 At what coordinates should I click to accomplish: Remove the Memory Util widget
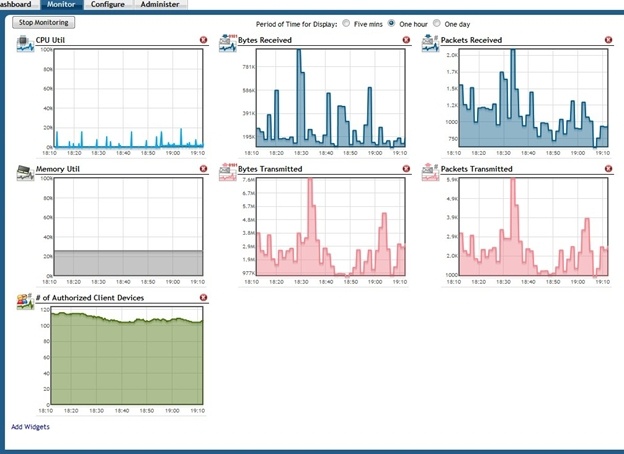[203, 169]
